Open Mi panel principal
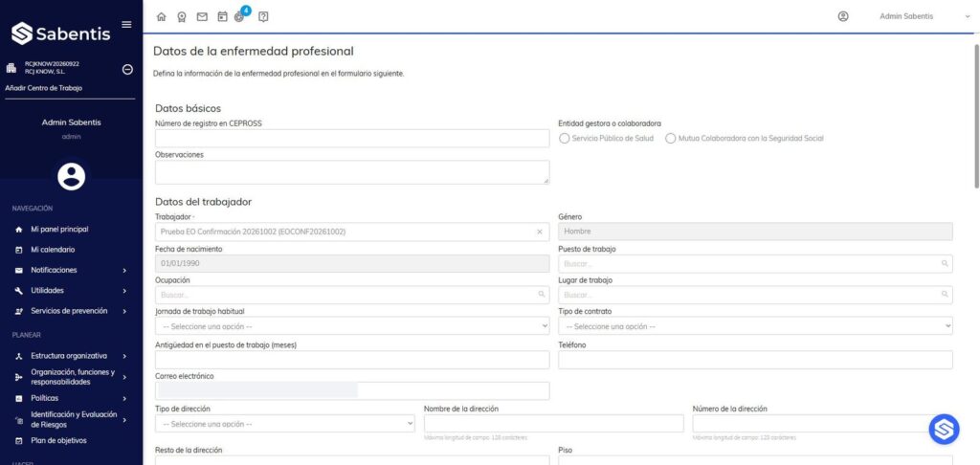 point(60,230)
